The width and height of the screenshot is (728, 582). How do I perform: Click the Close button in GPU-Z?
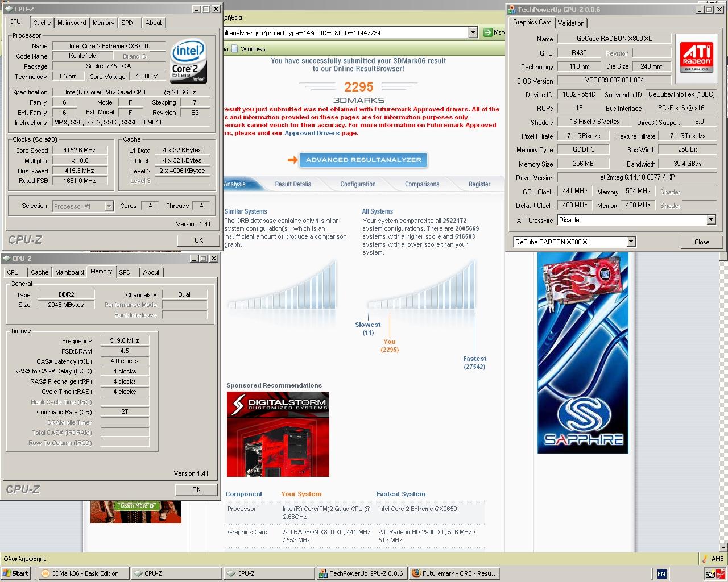[702, 242]
